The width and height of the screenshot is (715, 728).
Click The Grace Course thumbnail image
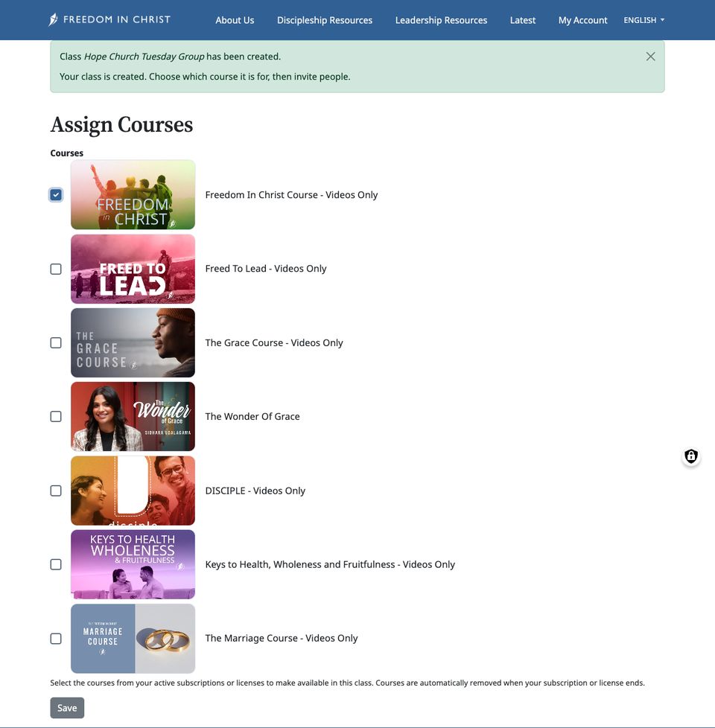pyautogui.click(x=133, y=342)
